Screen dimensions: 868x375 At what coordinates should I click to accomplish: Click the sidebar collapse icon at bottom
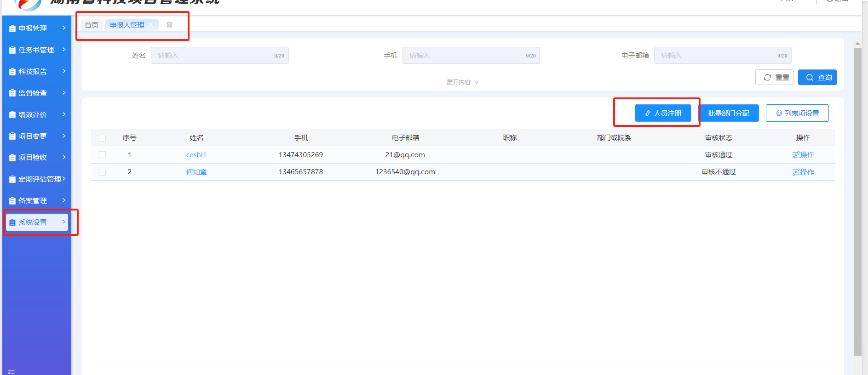(11, 372)
